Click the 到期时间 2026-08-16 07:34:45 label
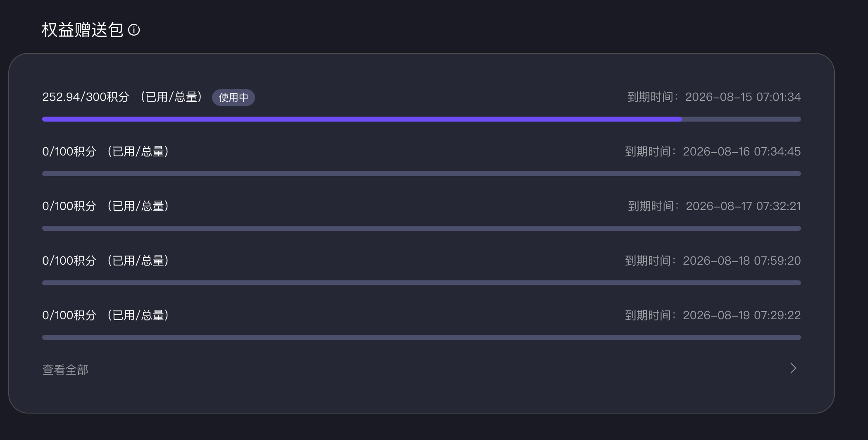Viewport: 868px width, 440px height. (x=713, y=152)
